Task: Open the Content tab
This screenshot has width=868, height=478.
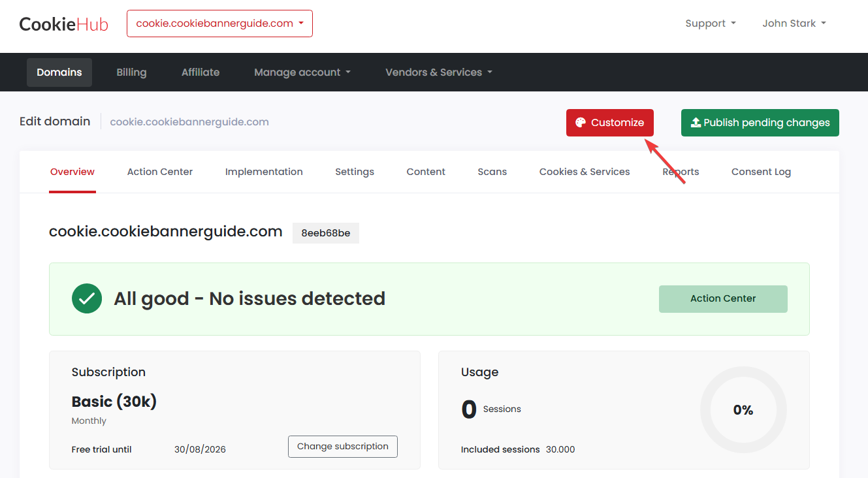Action: [x=426, y=172]
